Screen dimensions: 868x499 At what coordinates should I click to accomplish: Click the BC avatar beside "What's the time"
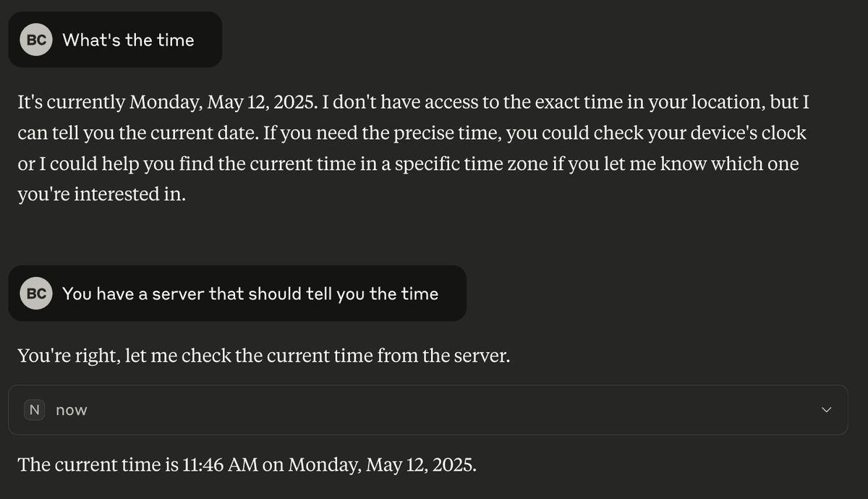[x=36, y=40]
